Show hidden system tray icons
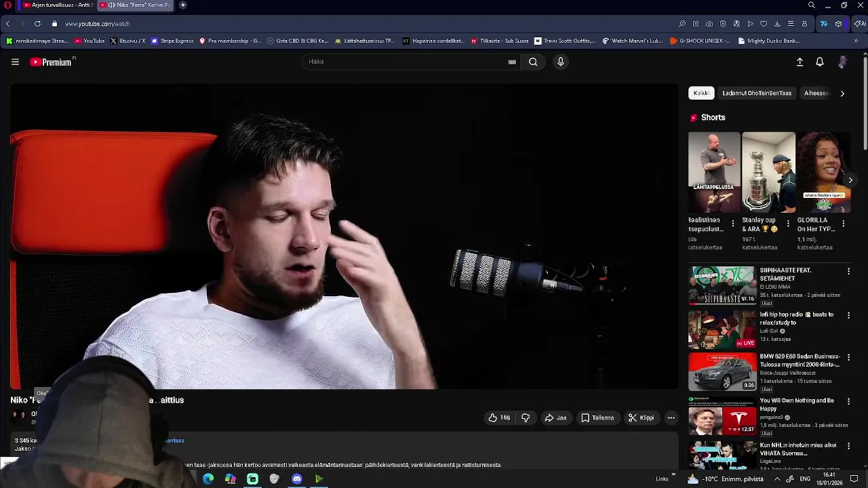 click(x=777, y=479)
